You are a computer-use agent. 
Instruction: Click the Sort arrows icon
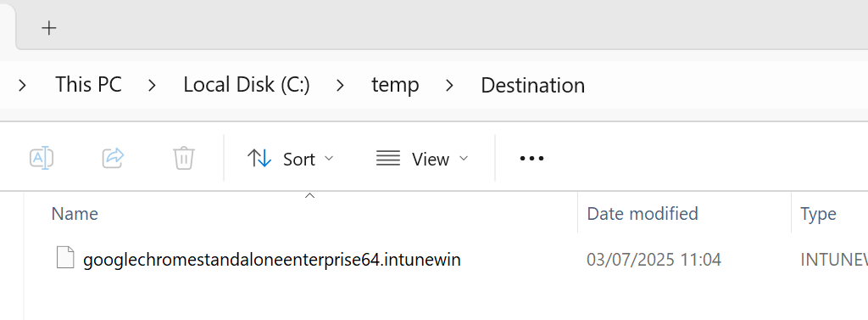[x=259, y=159]
